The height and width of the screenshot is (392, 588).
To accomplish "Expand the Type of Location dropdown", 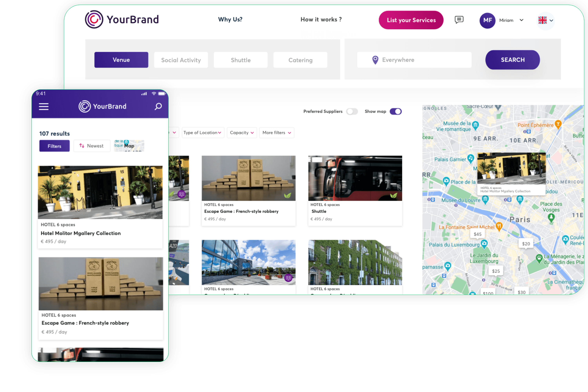I will (201, 132).
